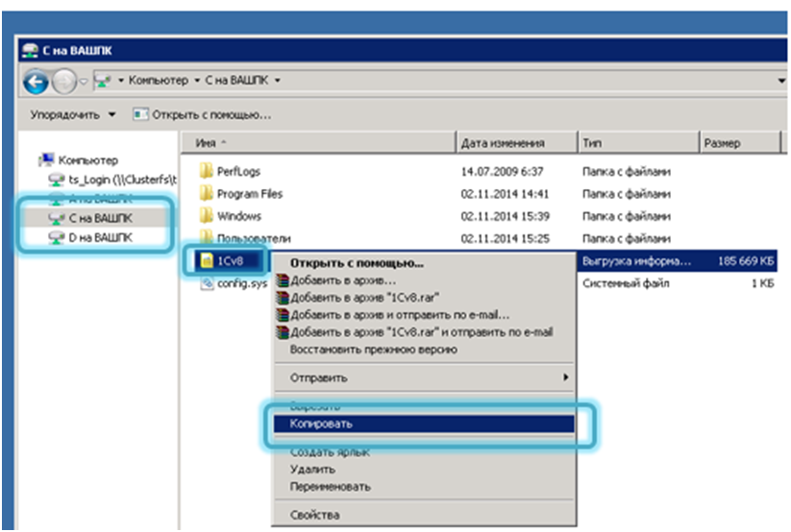Click the 1Cv8 file icon
The image size is (791, 532).
[x=207, y=260]
